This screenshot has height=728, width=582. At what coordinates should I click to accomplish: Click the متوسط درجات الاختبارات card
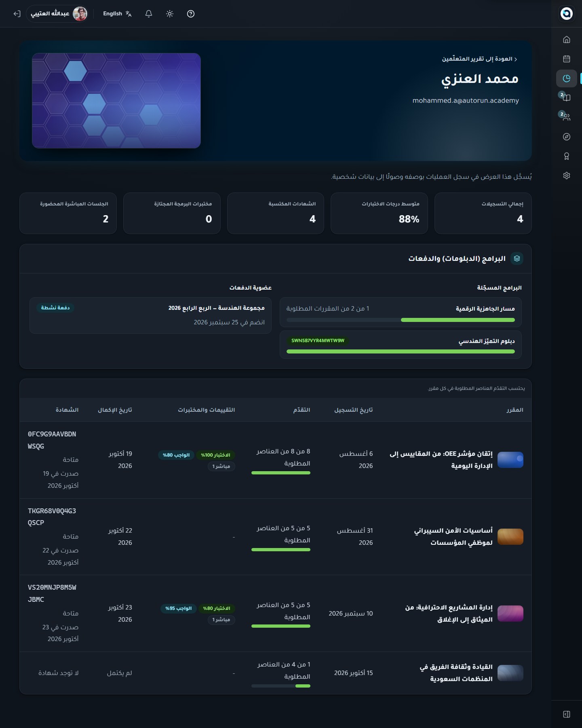[379, 213]
